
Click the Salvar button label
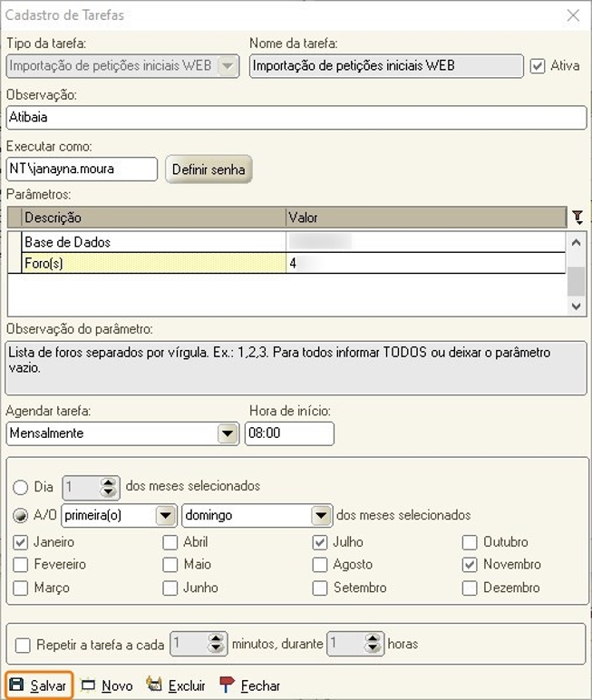point(48,685)
